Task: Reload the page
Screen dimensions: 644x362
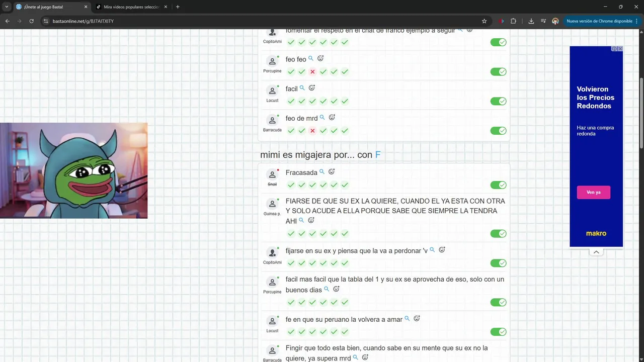Action: [x=31, y=21]
